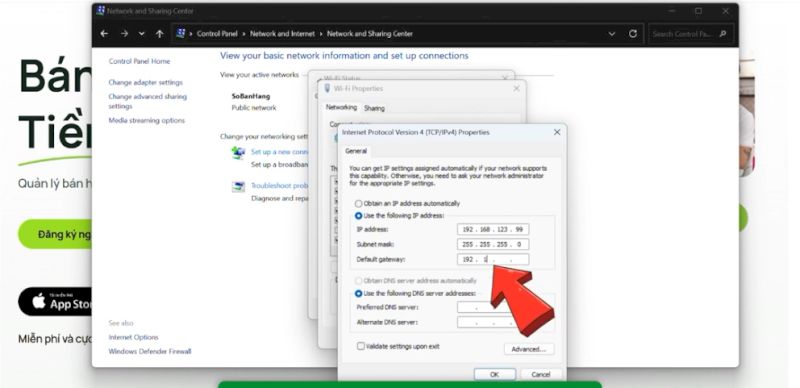Expand the address bar history dropdown
800x388 pixels.
click(612, 34)
